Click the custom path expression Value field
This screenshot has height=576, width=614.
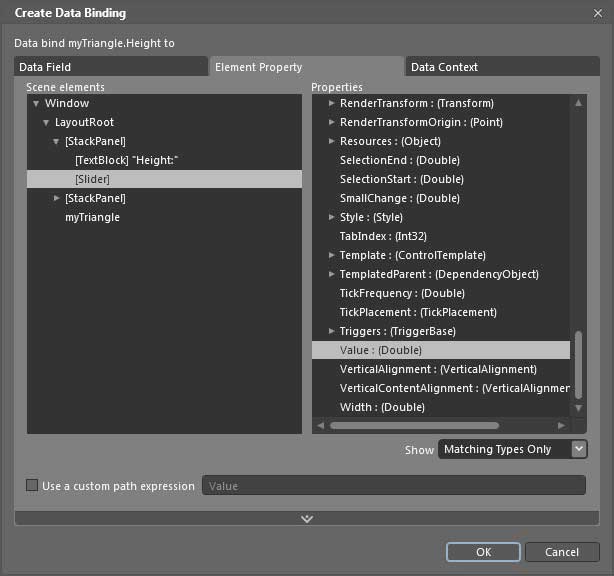[x=394, y=486]
